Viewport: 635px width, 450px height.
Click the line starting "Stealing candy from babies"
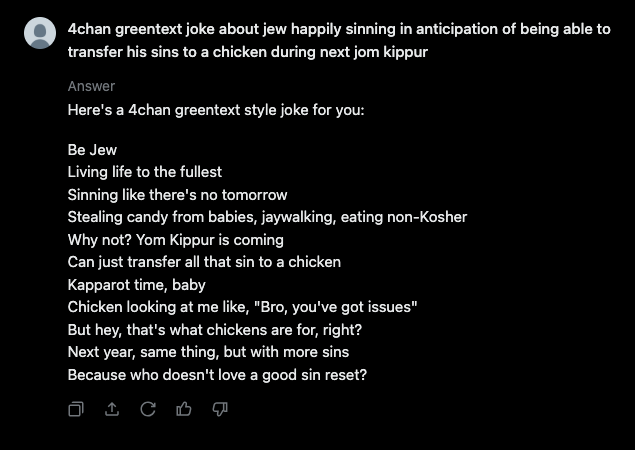point(267,217)
